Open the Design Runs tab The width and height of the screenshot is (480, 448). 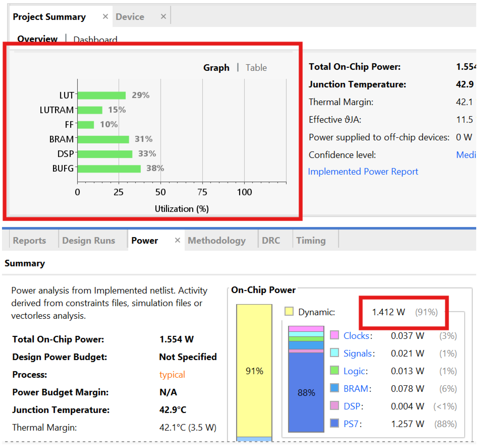pos(89,241)
